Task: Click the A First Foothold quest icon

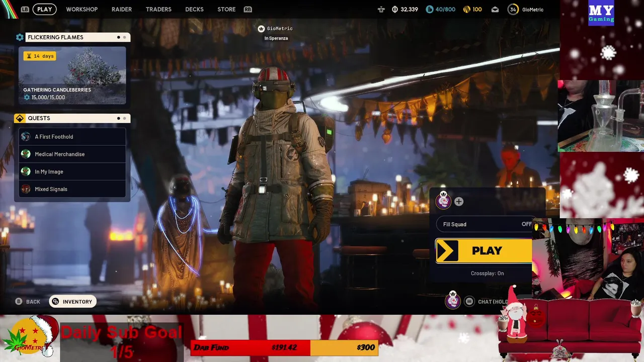Action: click(x=26, y=137)
